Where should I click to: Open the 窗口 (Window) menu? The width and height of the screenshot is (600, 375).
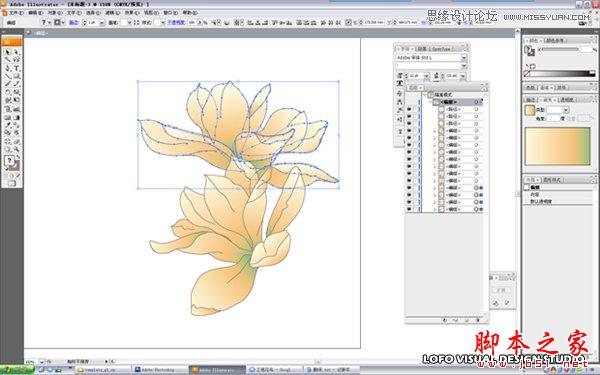(x=171, y=13)
